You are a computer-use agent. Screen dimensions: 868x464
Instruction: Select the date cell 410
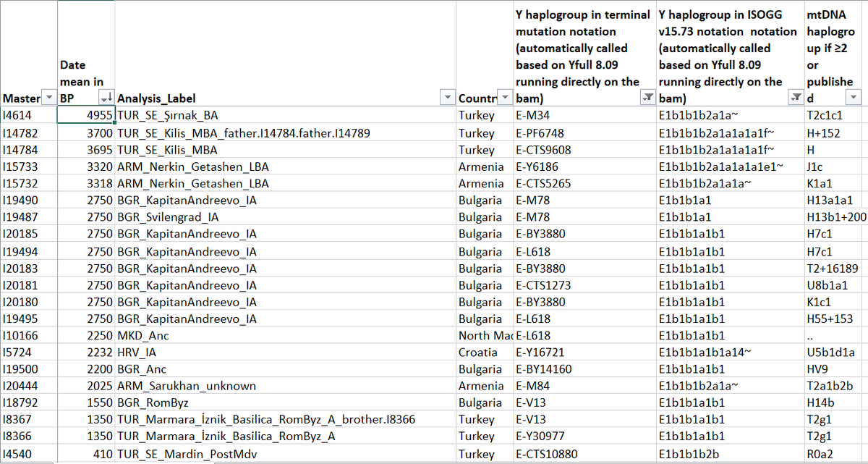coord(86,454)
